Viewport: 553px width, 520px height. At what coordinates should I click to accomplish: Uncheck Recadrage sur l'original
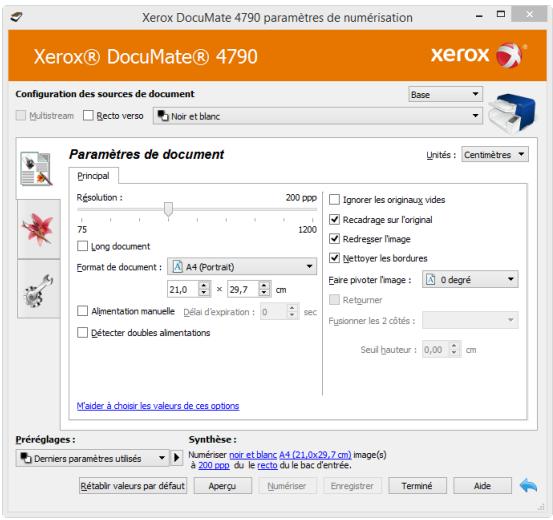334,219
